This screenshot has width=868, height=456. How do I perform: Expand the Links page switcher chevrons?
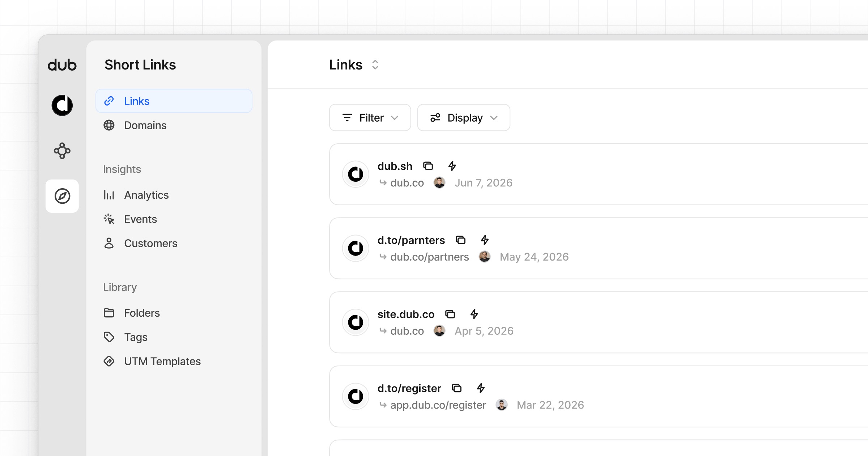coord(375,65)
